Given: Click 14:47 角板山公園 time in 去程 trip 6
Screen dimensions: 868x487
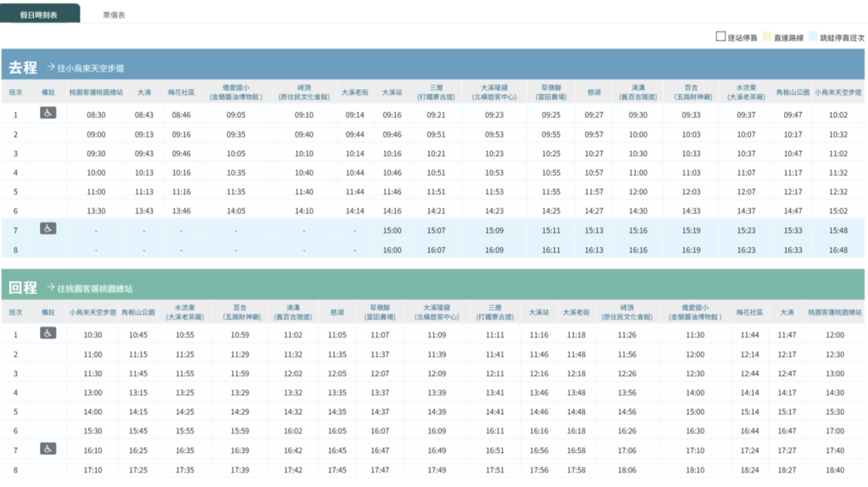Looking at the screenshot, I should pyautogui.click(x=793, y=211).
